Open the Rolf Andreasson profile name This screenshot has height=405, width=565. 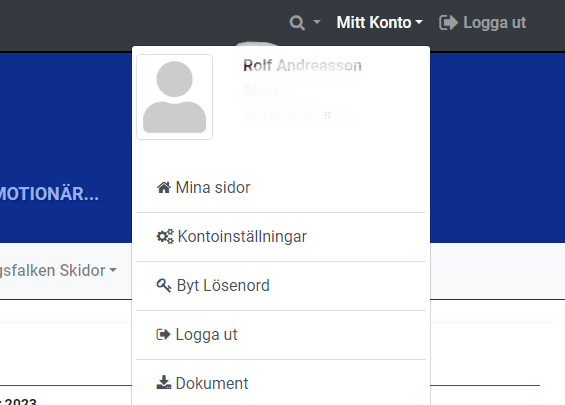[x=302, y=66]
